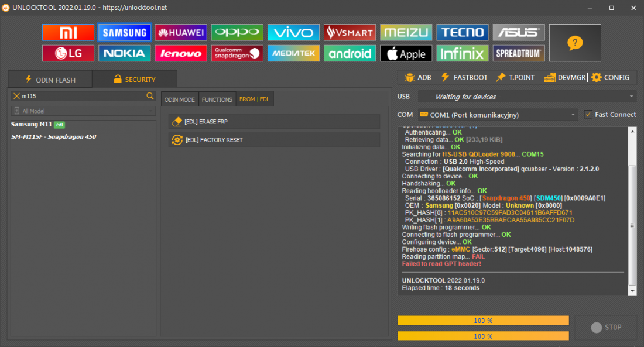
Task: Open FASTBOOT tools
Action: [464, 78]
